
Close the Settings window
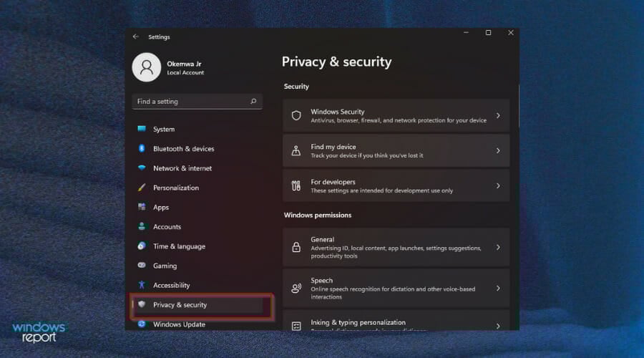(510, 32)
